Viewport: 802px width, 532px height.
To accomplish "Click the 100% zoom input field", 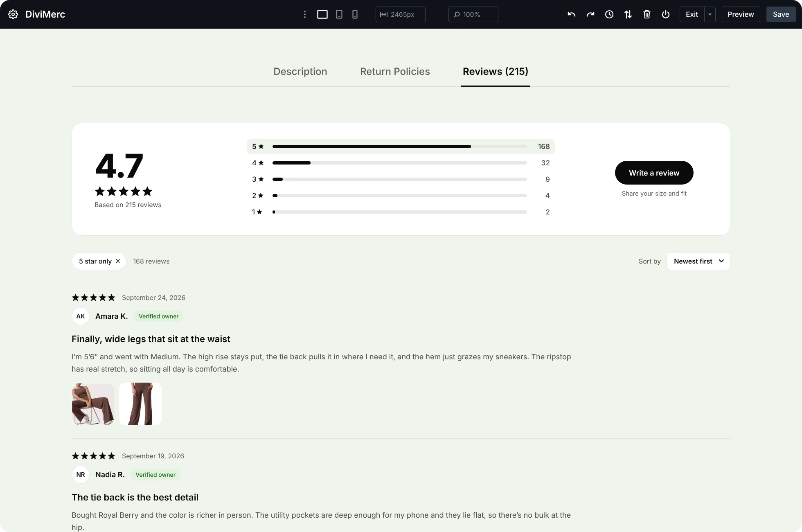I will point(473,14).
